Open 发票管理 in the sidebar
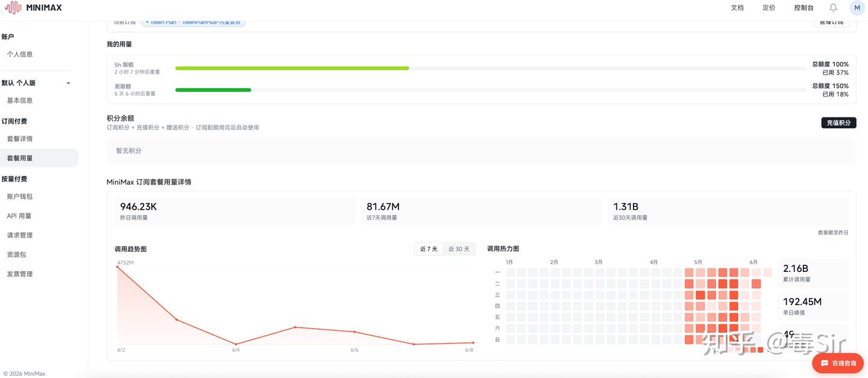The width and height of the screenshot is (868, 378). (20, 274)
